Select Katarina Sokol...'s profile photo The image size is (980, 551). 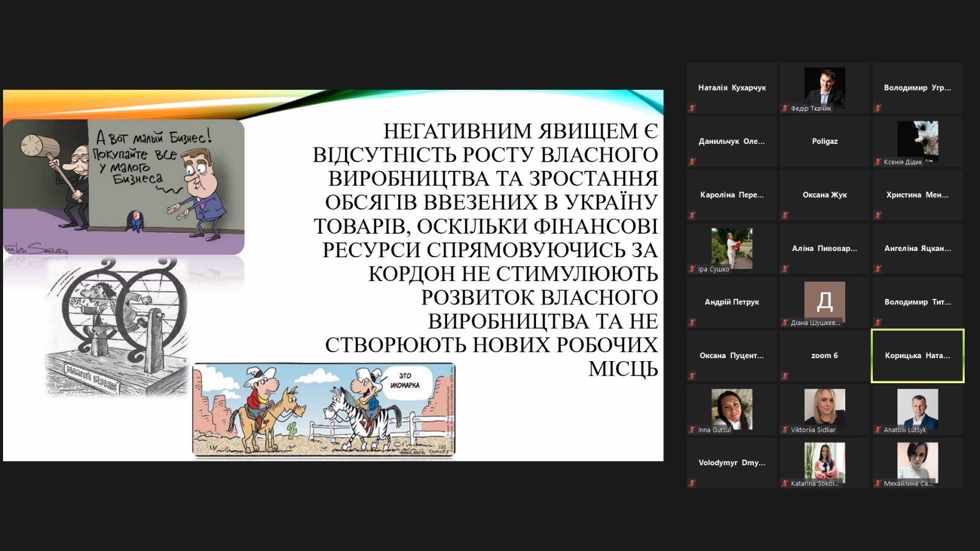pos(824,463)
